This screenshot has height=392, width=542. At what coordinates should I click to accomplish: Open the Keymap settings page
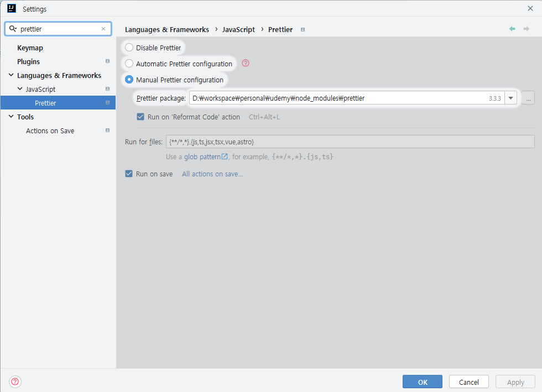click(x=30, y=48)
